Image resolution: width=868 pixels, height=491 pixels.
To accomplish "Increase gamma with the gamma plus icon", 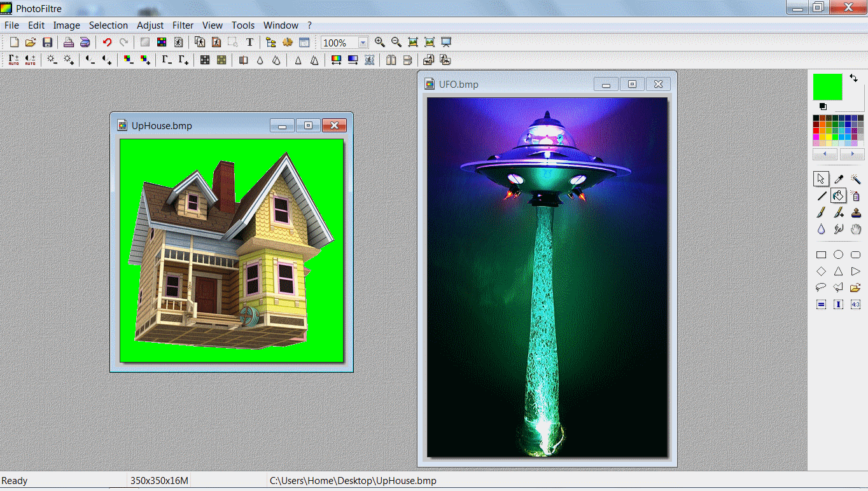I will (x=183, y=60).
